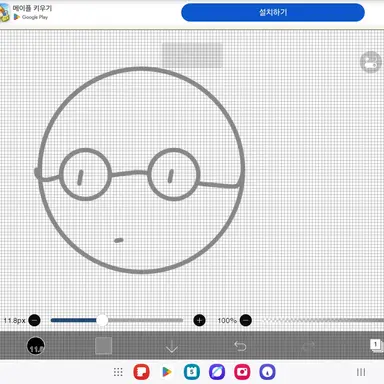Open the layers panel showing 1 layer
This screenshot has width=384, height=384.
coord(376,345)
